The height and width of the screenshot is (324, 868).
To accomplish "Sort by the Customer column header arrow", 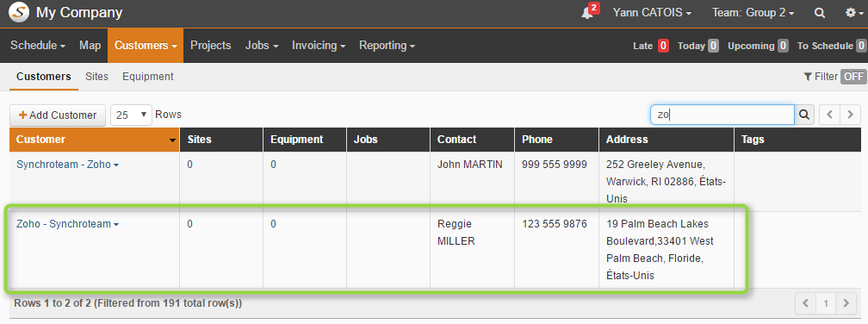I will [x=173, y=140].
